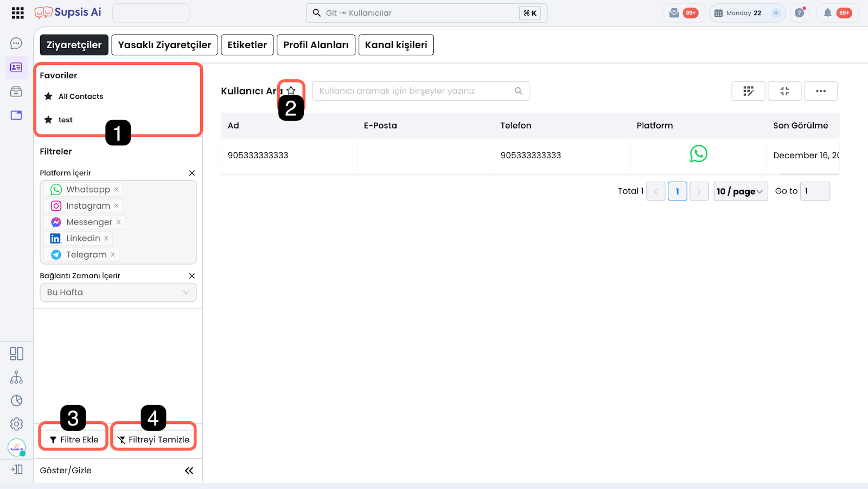This screenshot has height=489, width=868.
Task: Open the chat conversations sidebar icon
Action: point(16,43)
